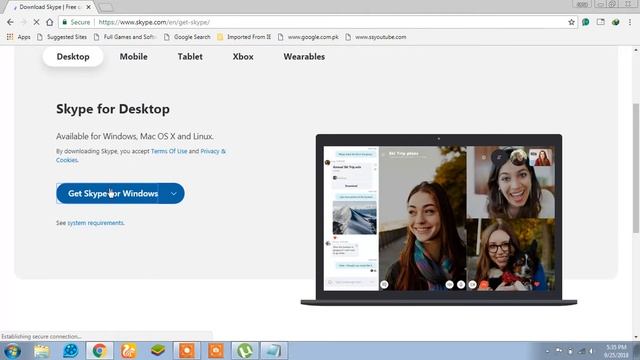Open the Chrome three-dot menu

tap(630, 22)
